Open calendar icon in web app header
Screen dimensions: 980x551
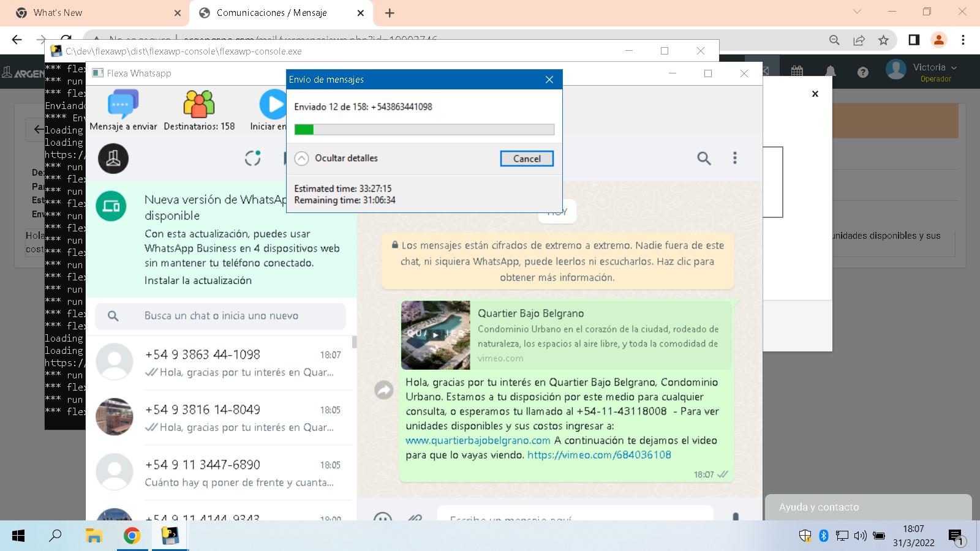point(797,72)
